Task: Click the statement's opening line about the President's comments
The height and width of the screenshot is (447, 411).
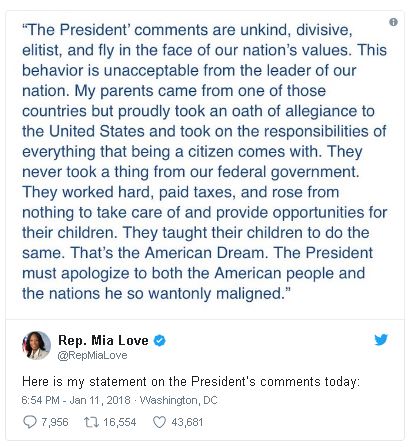Action: coord(187,30)
